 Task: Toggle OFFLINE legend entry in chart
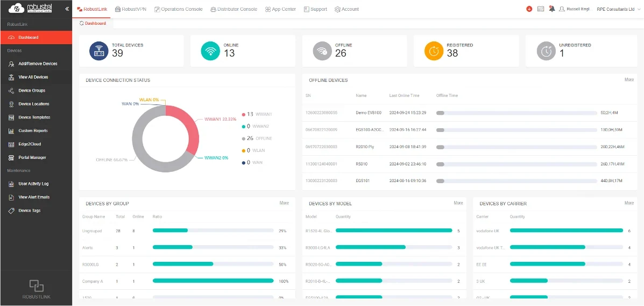(257, 138)
